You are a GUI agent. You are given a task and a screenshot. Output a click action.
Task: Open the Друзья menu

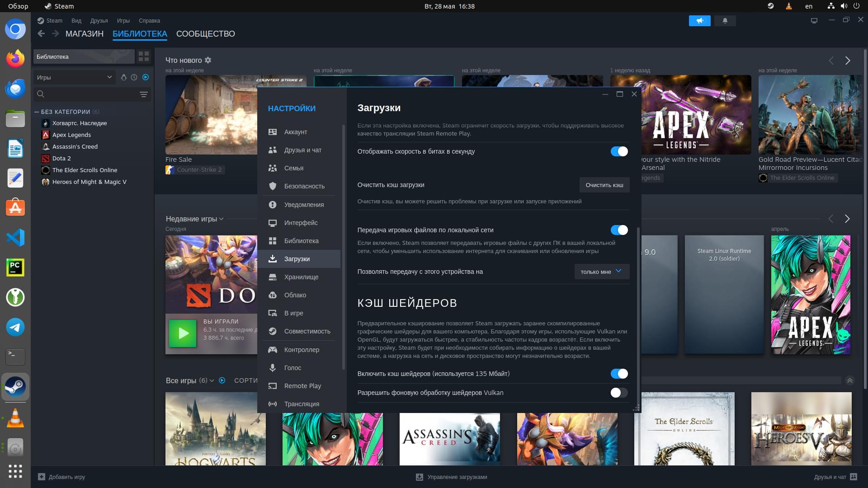click(99, 21)
